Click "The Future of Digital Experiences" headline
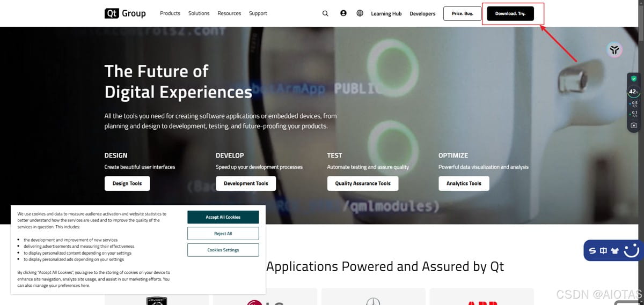This screenshot has height=305, width=644. 178,81
